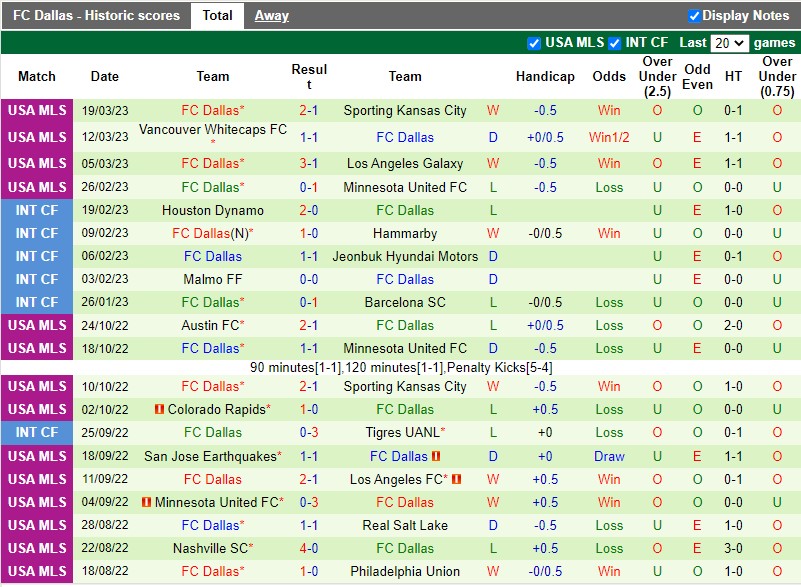Open Austin FC team link
Viewport: 801px width, 587px height.
click(210, 325)
